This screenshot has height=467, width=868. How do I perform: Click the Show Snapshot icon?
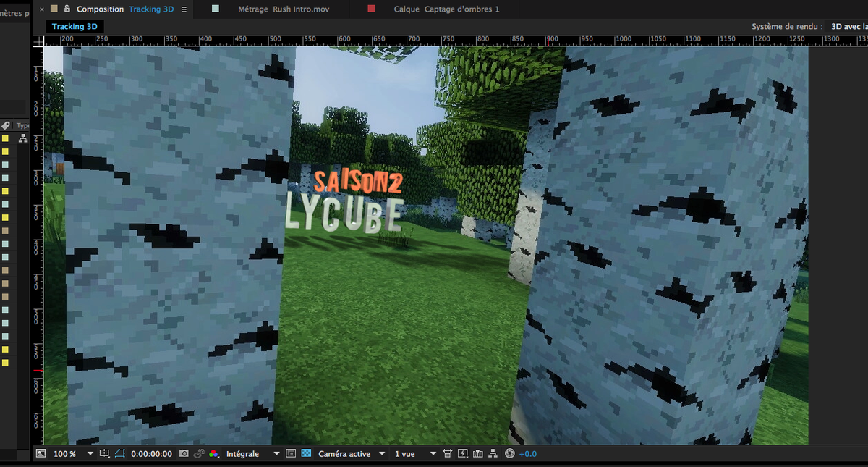click(x=199, y=453)
